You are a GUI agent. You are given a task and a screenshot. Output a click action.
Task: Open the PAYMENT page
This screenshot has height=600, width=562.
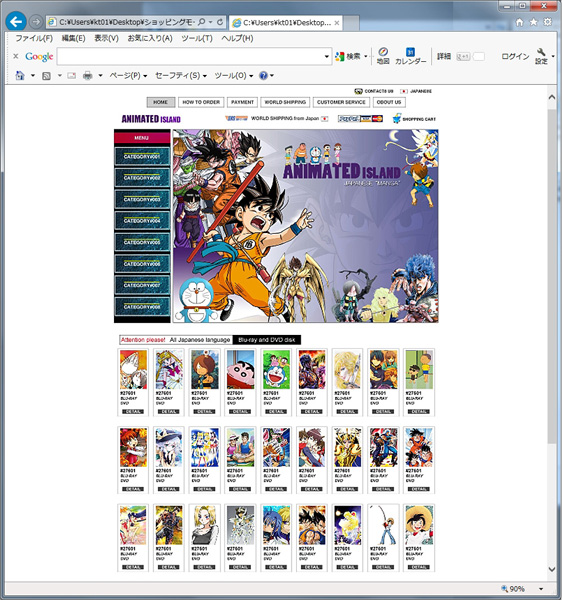tap(242, 102)
